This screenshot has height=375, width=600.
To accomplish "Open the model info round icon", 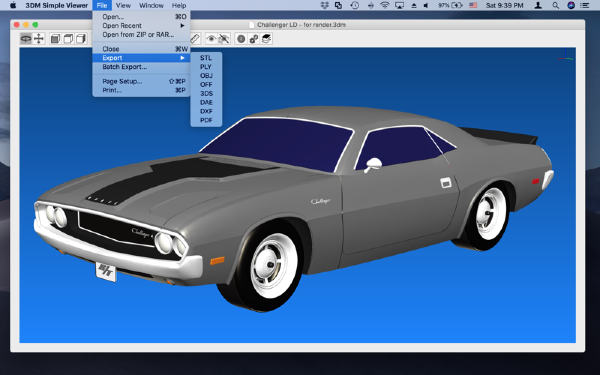I will point(241,39).
